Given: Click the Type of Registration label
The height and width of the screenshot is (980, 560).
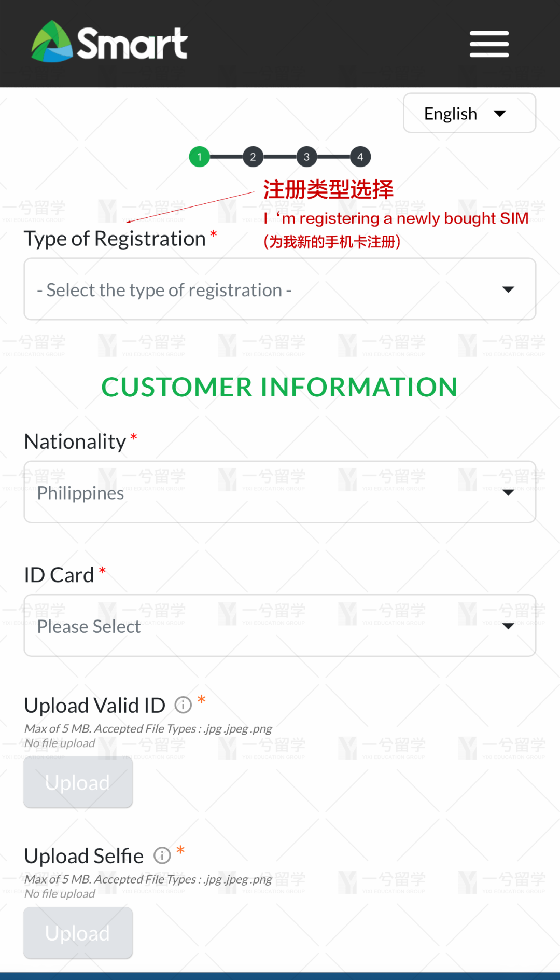Looking at the screenshot, I should tap(115, 239).
